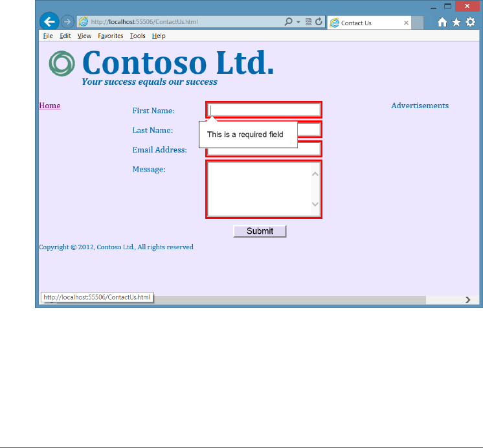Click the 'Last Name:' label
The height and width of the screenshot is (448, 483).
pos(153,130)
